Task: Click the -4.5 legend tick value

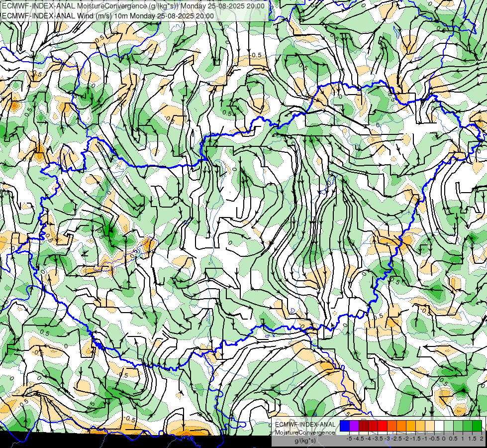Action: pos(359,439)
